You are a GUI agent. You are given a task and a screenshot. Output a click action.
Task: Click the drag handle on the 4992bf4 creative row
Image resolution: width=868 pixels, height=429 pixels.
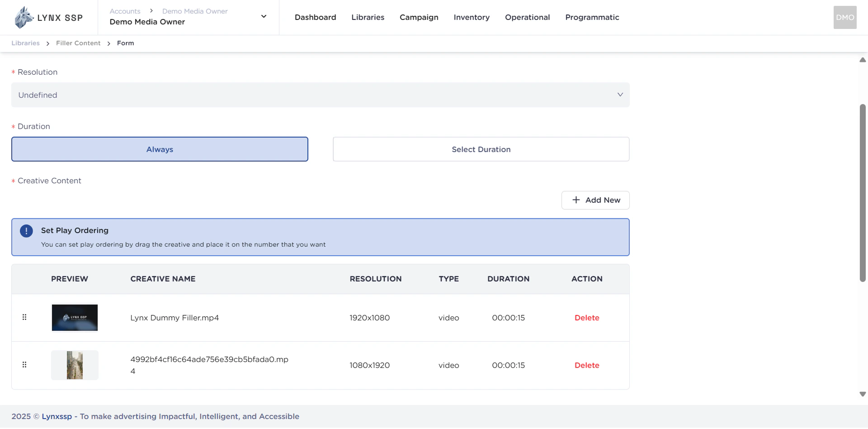(x=24, y=365)
